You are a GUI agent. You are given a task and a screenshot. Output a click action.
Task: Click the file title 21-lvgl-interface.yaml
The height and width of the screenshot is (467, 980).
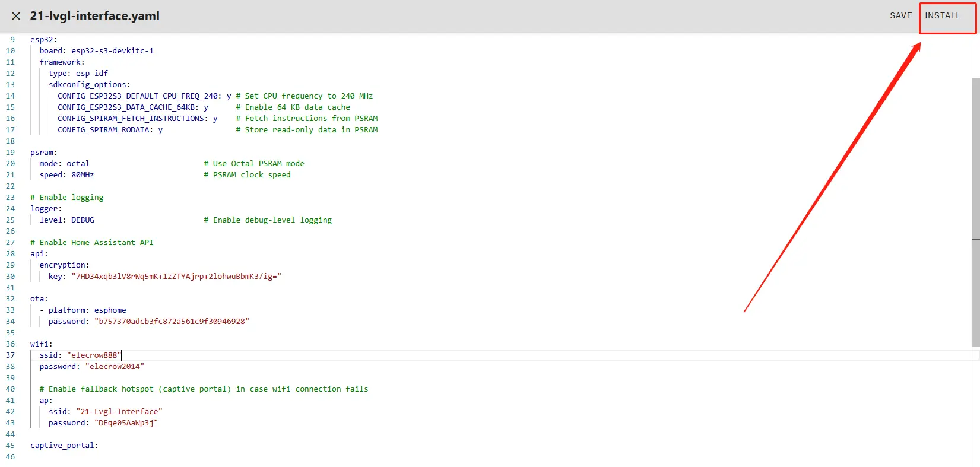coord(95,16)
